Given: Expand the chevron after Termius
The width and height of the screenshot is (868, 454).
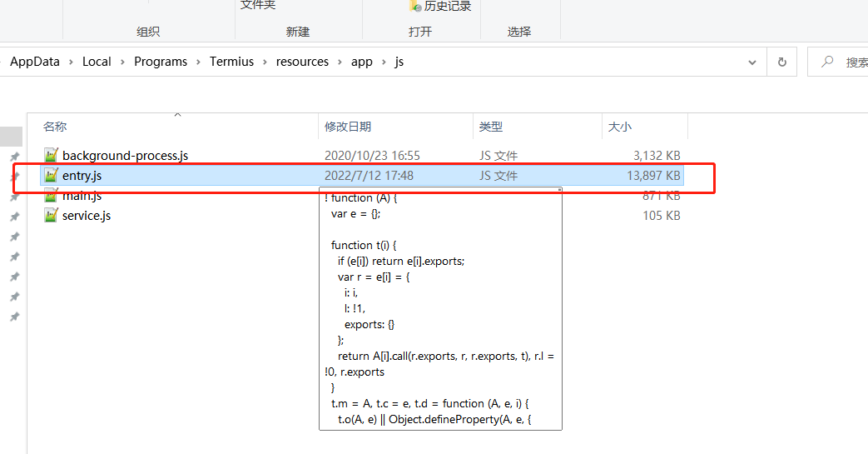Looking at the screenshot, I should 265,62.
